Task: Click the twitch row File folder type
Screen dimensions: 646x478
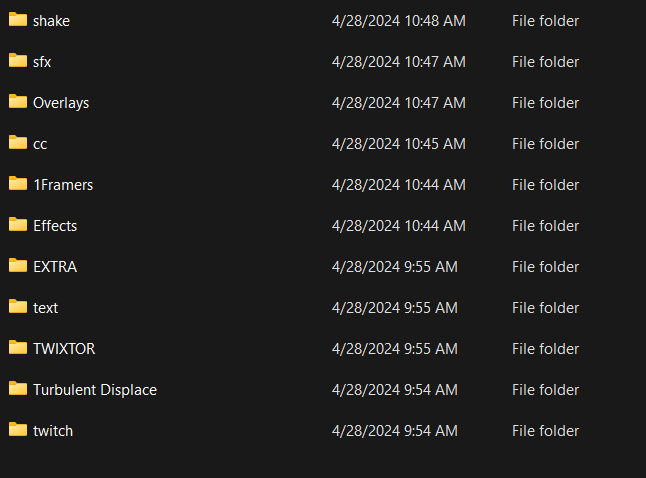Action: (545, 431)
